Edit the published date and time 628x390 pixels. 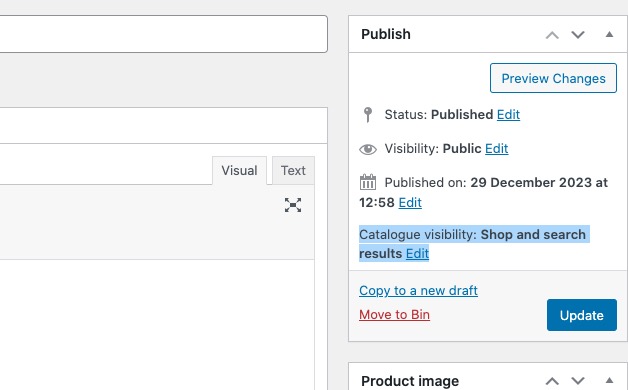[x=410, y=203]
